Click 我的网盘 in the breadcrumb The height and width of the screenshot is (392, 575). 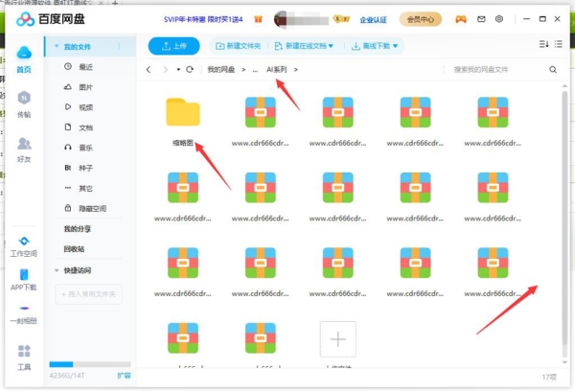click(x=221, y=69)
